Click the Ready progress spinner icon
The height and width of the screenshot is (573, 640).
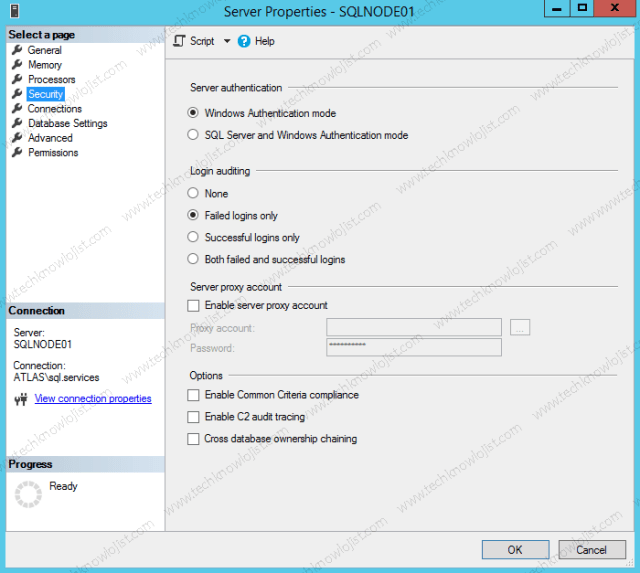point(28,494)
